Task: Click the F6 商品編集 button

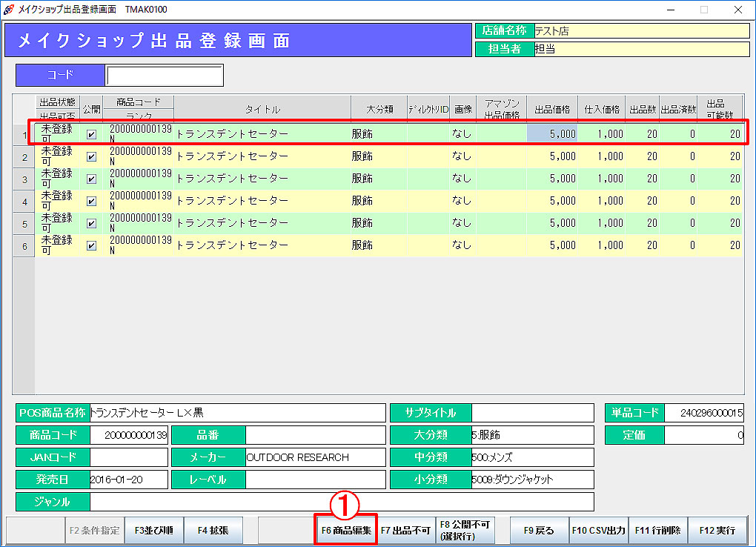Action: click(x=346, y=531)
